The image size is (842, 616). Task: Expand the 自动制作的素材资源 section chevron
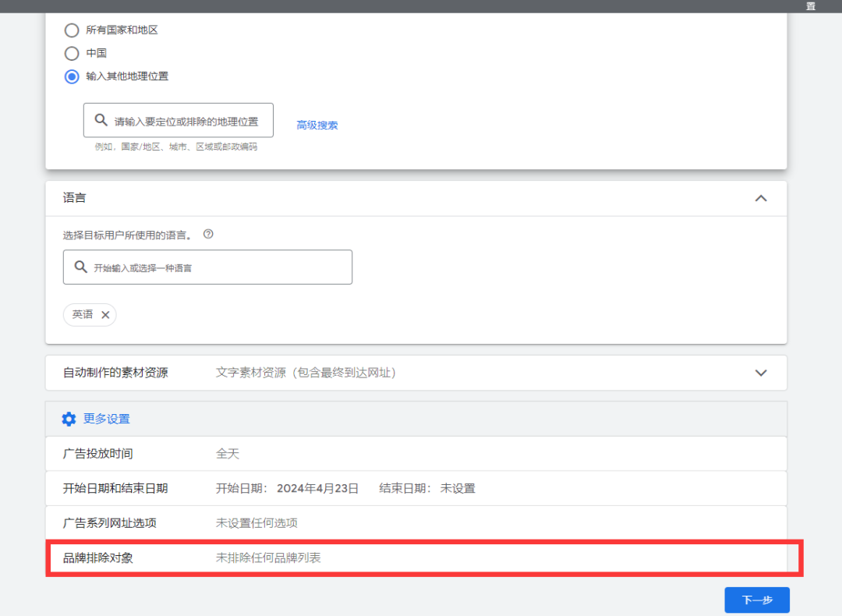(760, 373)
